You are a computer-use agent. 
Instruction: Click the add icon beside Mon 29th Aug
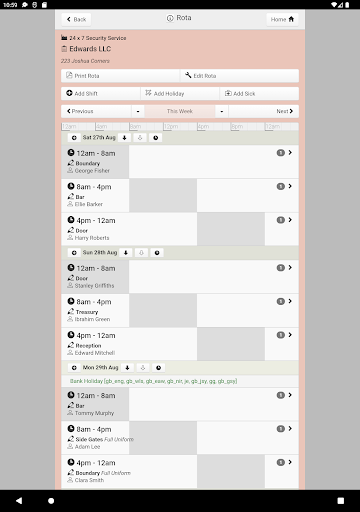[74, 368]
